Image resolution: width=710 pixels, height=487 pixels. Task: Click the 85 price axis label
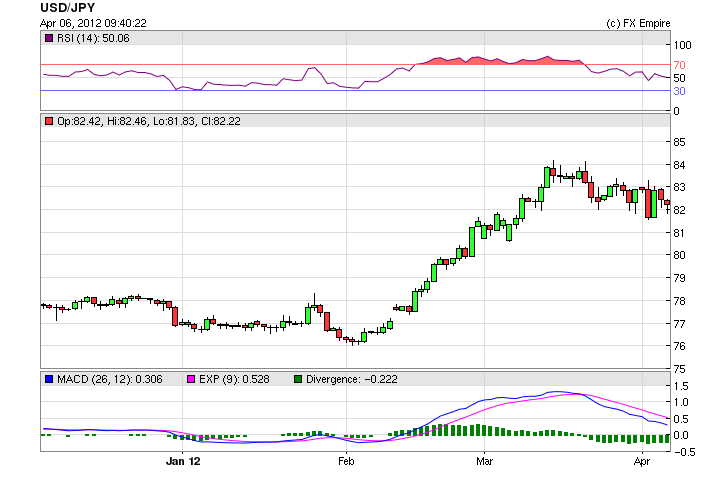[x=679, y=141]
